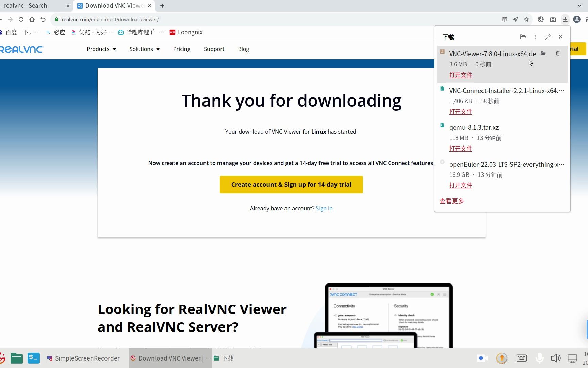Image resolution: width=588 pixels, height=368 pixels.
Task: Click the Sign in link
Action: pyautogui.click(x=324, y=208)
